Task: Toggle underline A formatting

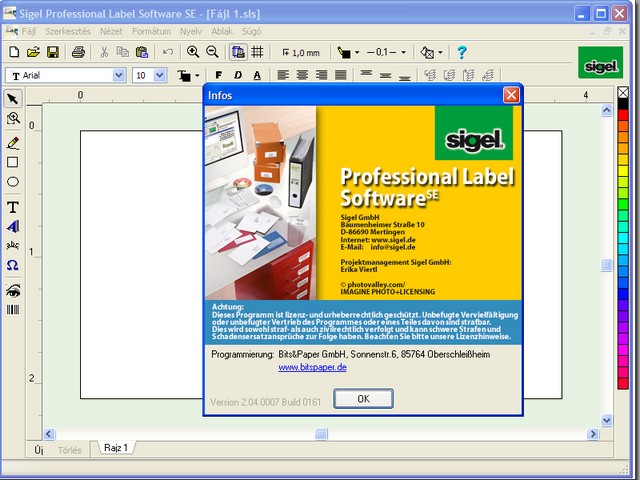Action: click(257, 75)
